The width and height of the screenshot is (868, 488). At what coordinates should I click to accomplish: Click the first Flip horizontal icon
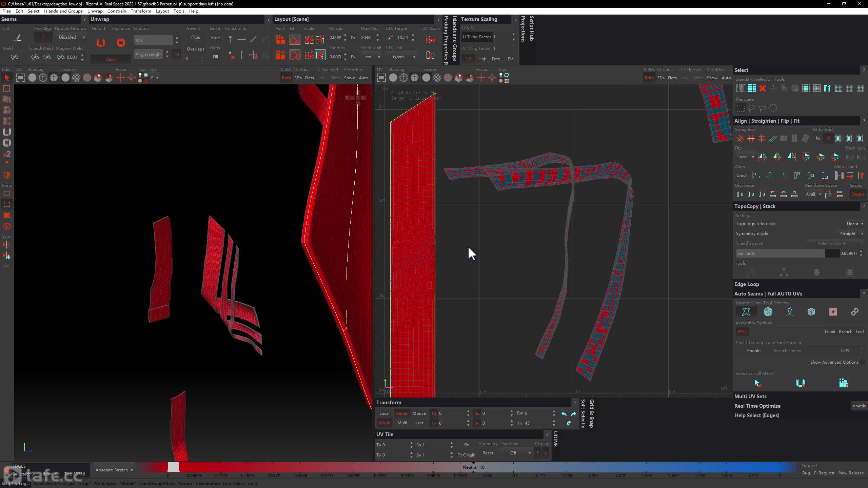tap(763, 157)
